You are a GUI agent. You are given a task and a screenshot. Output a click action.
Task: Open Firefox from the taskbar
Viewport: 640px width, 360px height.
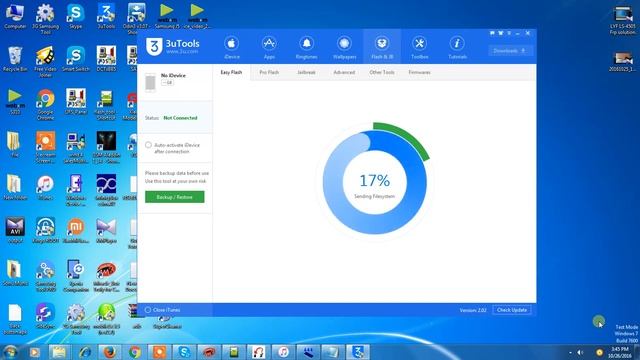(109, 352)
